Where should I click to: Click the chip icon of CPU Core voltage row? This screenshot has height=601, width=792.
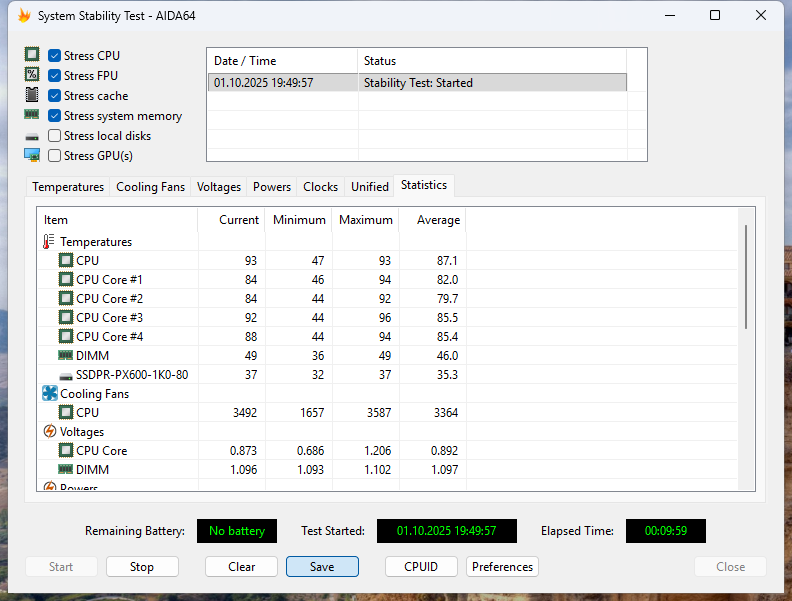point(66,450)
